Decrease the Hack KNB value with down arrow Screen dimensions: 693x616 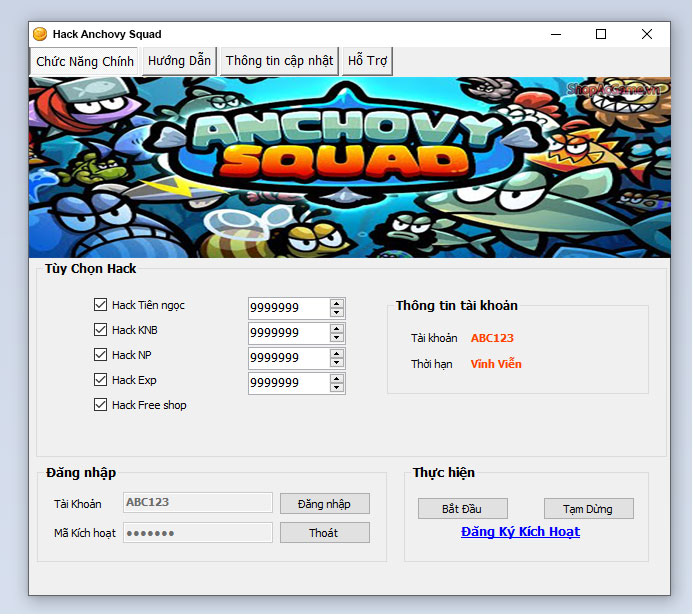click(337, 338)
